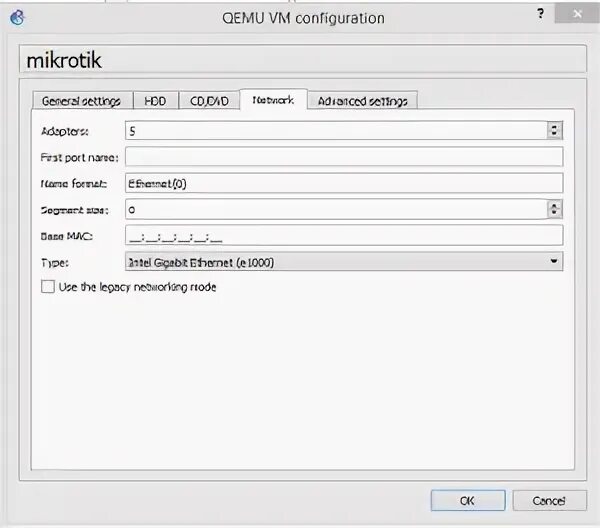
Task: Click the Type label
Action: [x=54, y=263]
